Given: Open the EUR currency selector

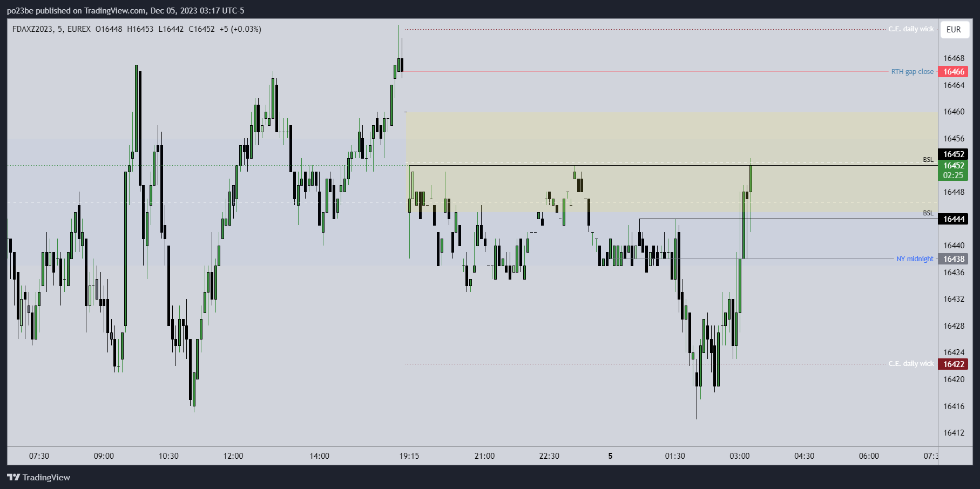Looking at the screenshot, I should [954, 30].
